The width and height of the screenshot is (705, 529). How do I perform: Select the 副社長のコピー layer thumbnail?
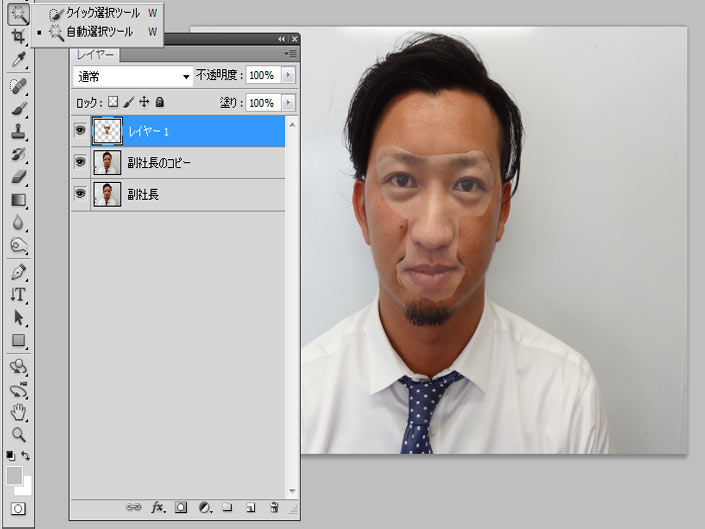107,162
